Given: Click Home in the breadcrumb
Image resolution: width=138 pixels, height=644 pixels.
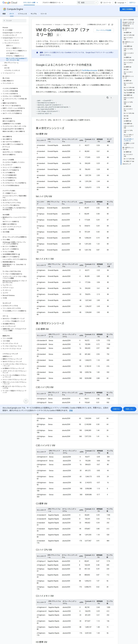Looking at the screenshot, I should 38,24.
